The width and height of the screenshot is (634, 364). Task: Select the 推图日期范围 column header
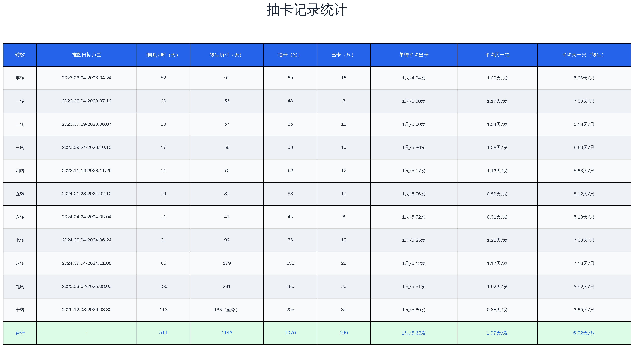coord(87,55)
